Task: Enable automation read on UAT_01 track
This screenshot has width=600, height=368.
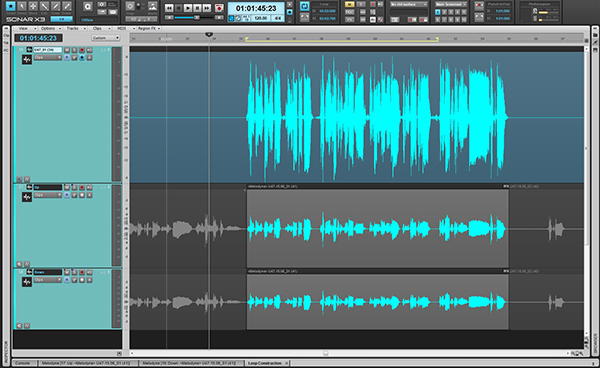Action: [67, 57]
